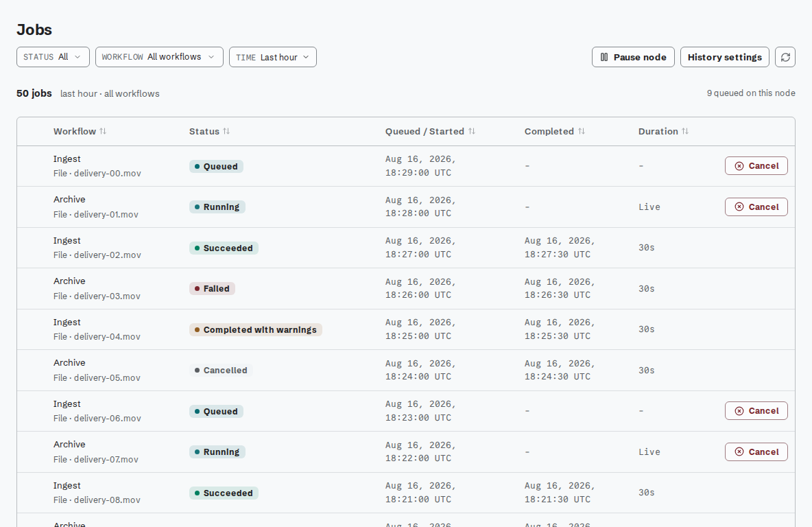Click last hour · all workflows summary
Viewport: 812px width, 527px height.
(110, 94)
